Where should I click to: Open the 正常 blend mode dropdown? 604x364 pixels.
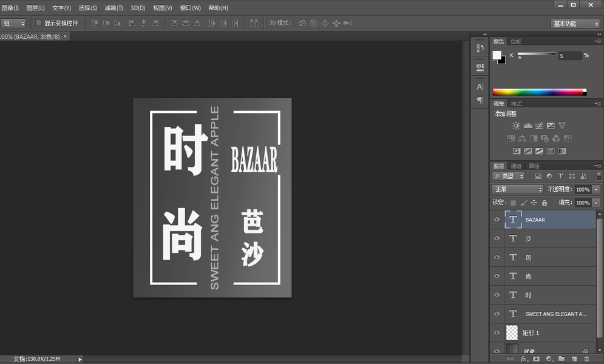point(518,189)
